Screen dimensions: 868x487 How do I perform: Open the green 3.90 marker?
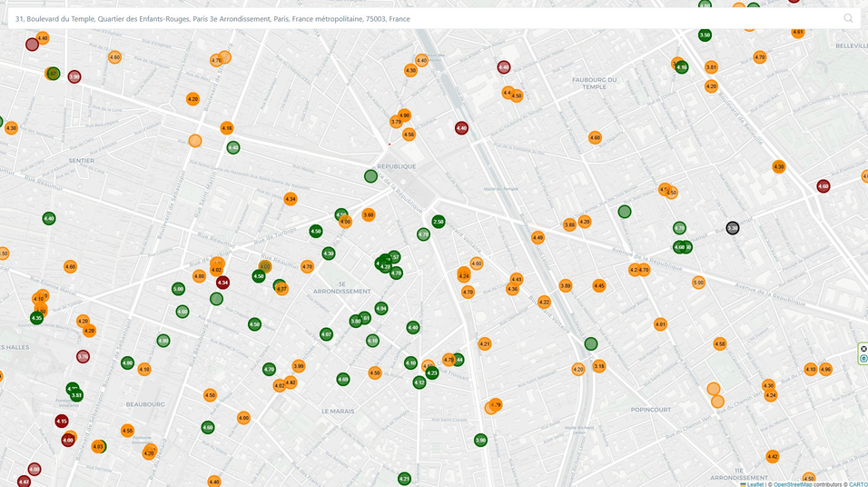480,441
